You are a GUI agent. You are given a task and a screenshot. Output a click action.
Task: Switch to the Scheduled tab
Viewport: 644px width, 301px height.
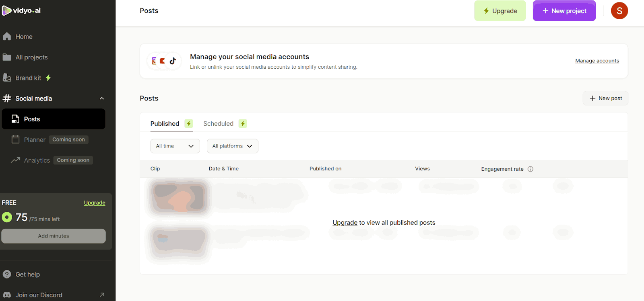[218, 124]
